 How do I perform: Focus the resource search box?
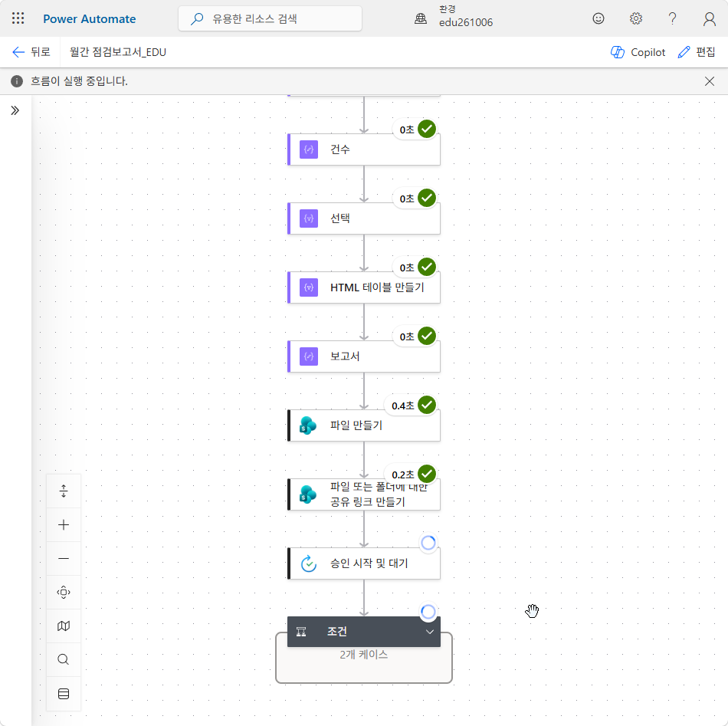(271, 18)
